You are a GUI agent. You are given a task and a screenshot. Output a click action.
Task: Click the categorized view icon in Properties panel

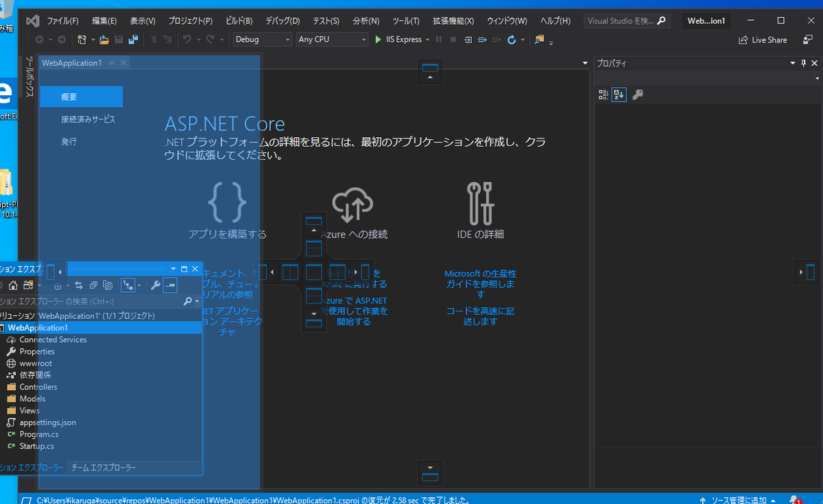(x=603, y=94)
